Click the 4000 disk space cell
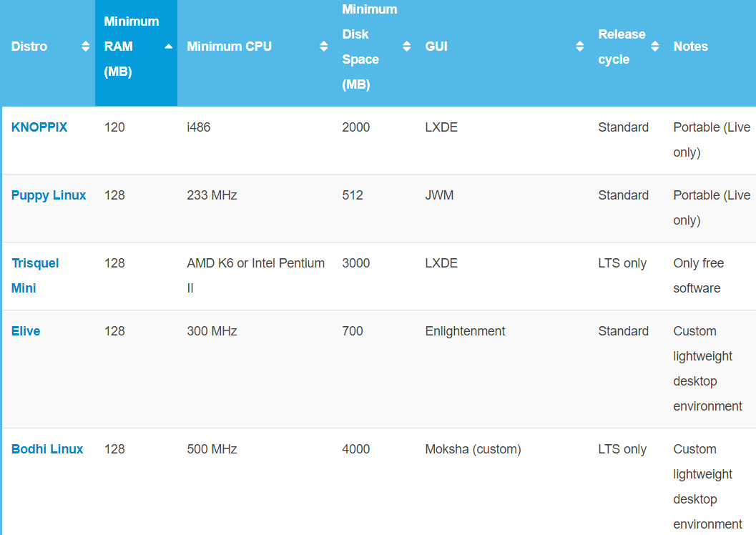The image size is (756, 535). tap(355, 449)
